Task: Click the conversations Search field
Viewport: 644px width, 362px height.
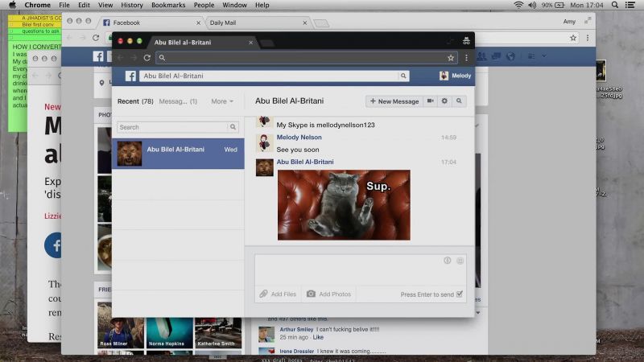Action: pos(172,127)
